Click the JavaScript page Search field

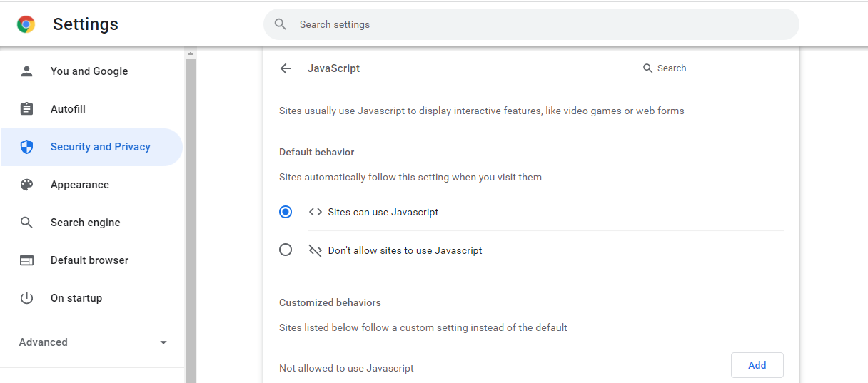720,68
